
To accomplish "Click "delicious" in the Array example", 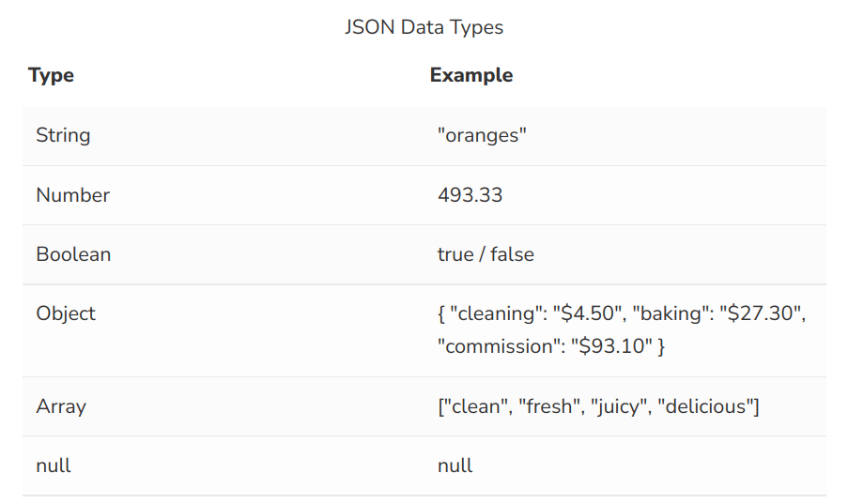I will click(x=702, y=406).
